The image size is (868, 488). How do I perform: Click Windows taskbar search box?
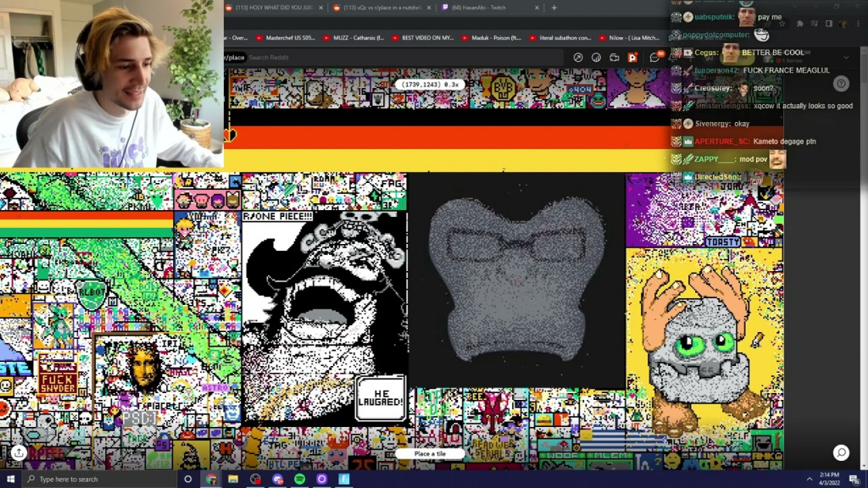coord(100,480)
